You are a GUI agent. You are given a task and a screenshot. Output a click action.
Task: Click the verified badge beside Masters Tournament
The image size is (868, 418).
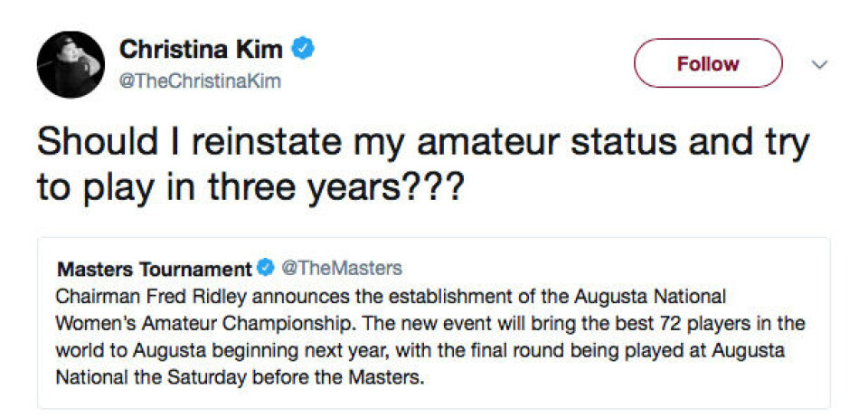point(266,269)
